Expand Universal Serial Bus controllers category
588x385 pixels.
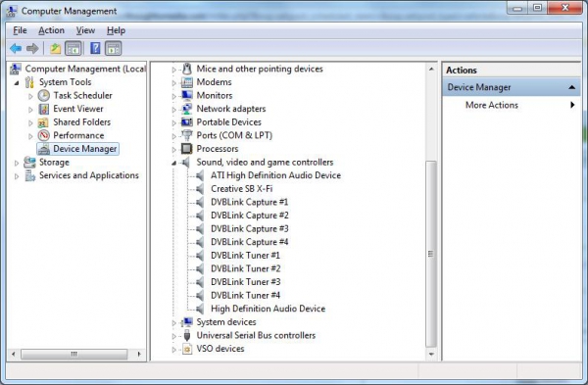point(174,336)
